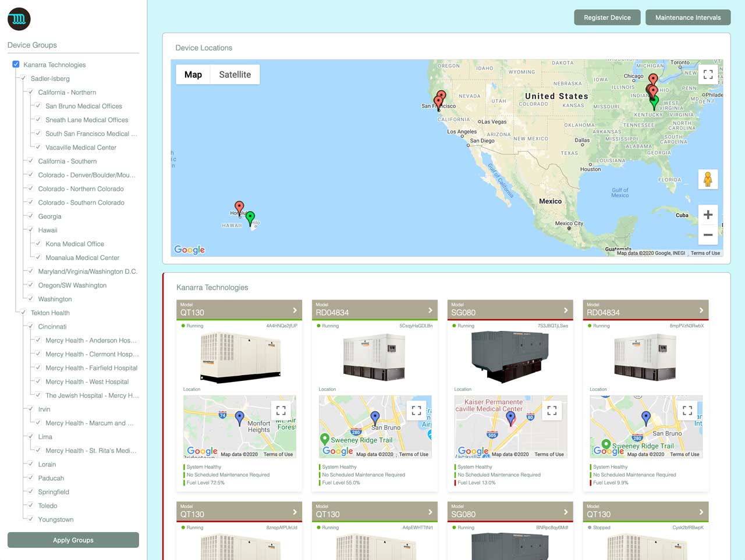745x560 pixels.
Task: Click Apply Groups button
Action: (73, 540)
